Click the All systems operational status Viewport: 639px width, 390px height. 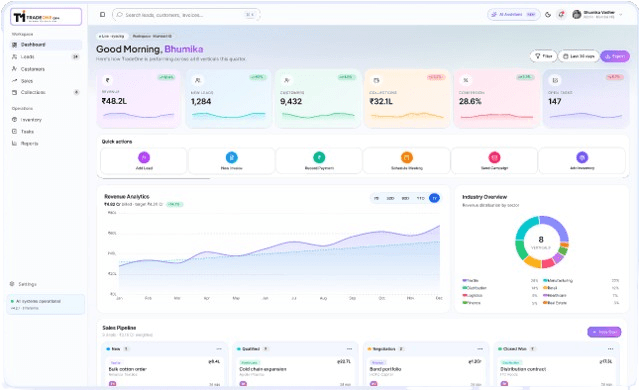(x=46, y=304)
